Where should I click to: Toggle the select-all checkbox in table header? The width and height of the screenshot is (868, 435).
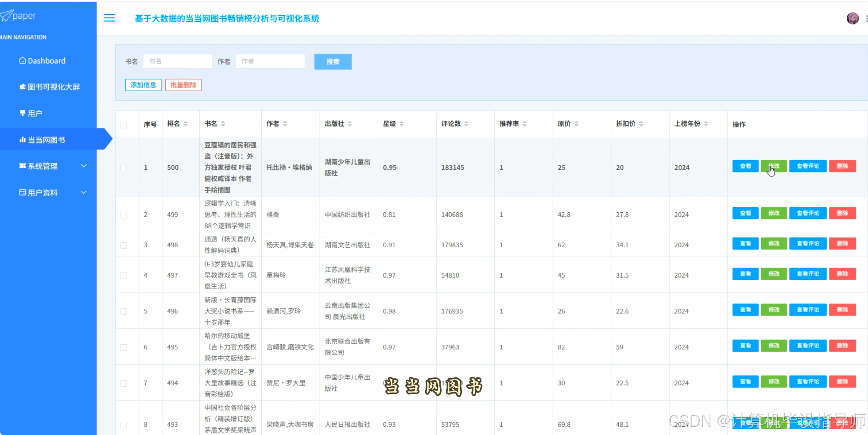tap(124, 124)
